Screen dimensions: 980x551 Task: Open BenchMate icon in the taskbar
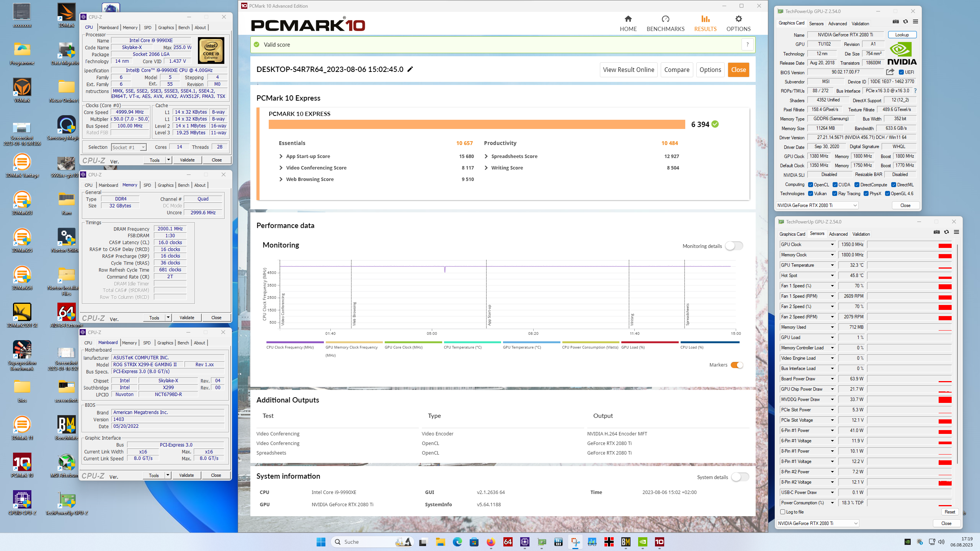pyautogui.click(x=626, y=542)
